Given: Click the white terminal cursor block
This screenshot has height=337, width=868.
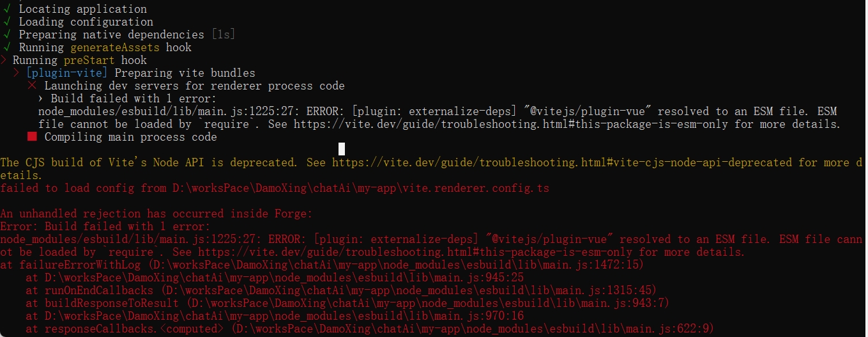Looking at the screenshot, I should point(342,149).
